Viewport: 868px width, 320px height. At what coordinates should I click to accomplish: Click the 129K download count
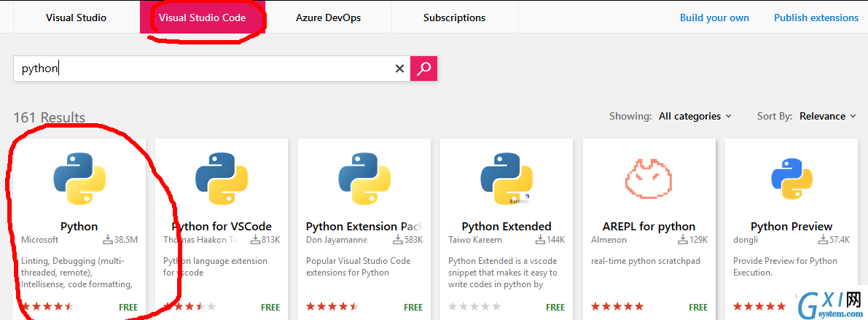(x=692, y=240)
